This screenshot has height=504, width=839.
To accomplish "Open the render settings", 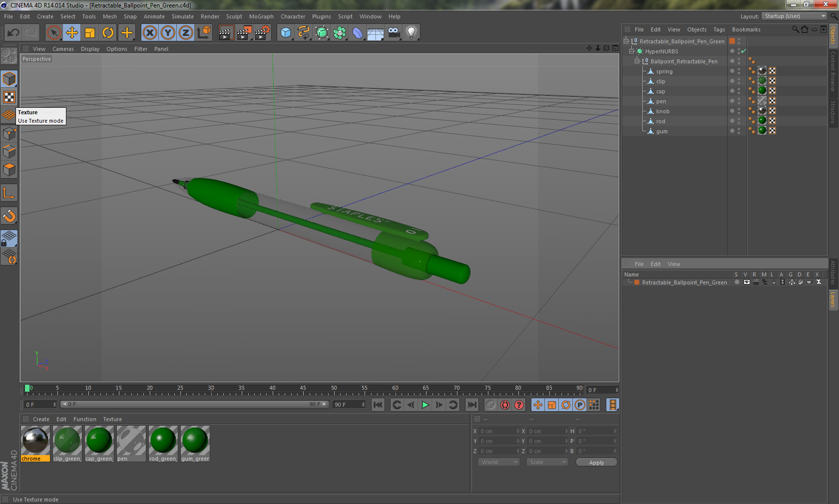I will tap(263, 33).
